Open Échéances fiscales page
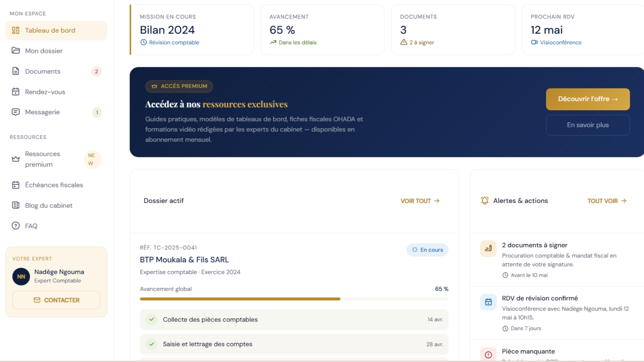The height and width of the screenshot is (362, 644). coord(56,185)
